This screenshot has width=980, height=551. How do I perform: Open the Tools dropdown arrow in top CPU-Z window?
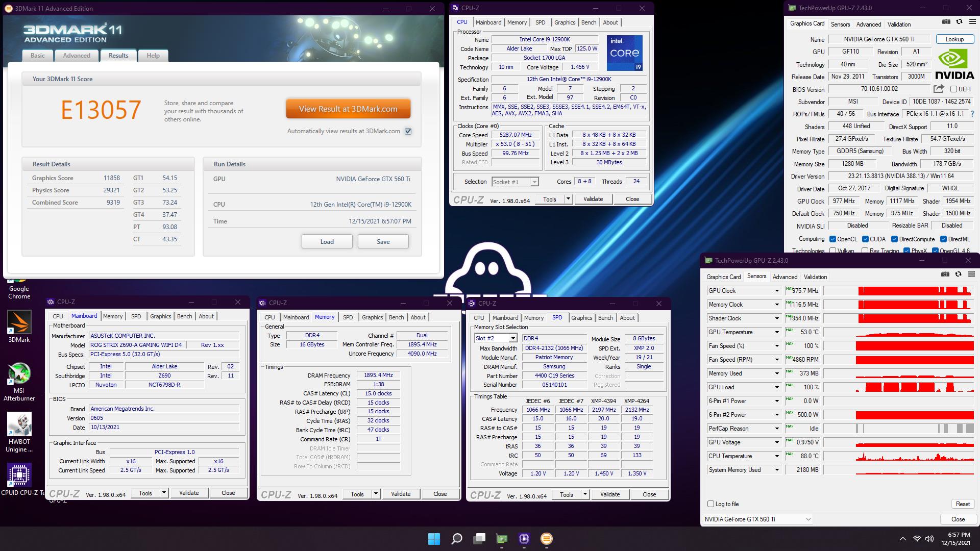pos(568,199)
